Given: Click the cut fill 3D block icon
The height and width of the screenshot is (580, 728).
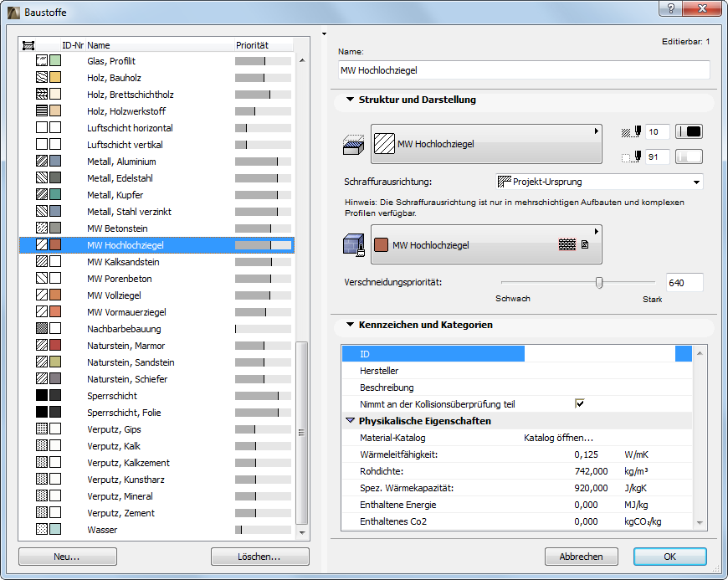Looking at the screenshot, I should point(353,145).
